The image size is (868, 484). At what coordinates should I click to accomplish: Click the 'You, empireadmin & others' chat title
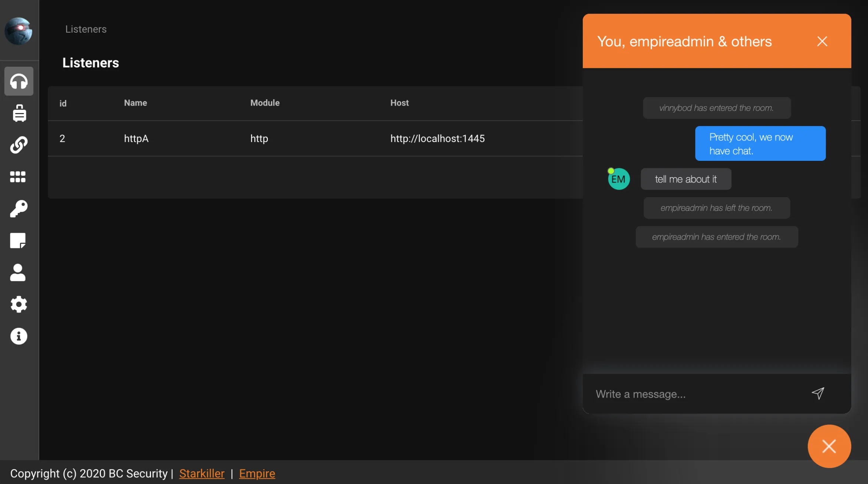pos(684,42)
